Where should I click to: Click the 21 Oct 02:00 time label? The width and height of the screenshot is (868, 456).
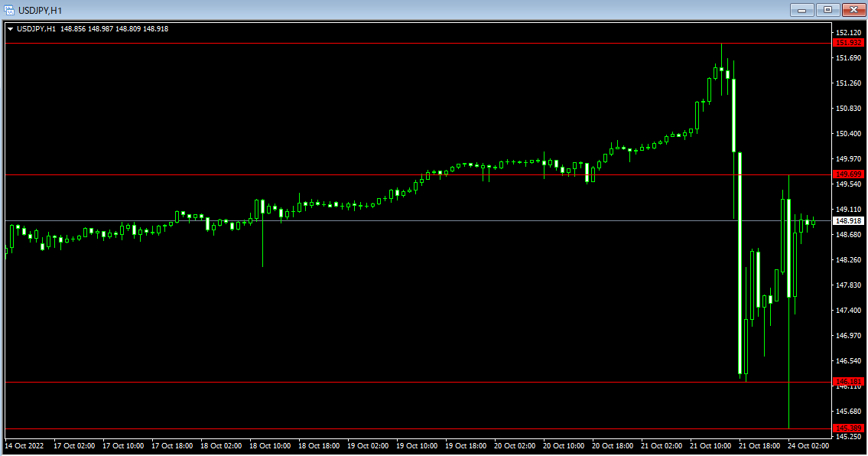pos(662,446)
